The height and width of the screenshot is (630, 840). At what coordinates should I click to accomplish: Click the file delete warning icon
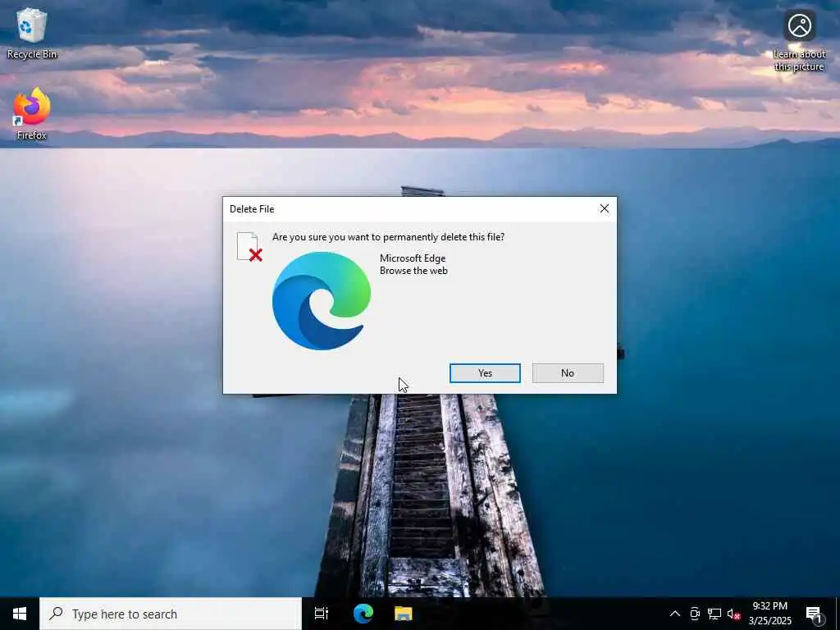coord(249,247)
